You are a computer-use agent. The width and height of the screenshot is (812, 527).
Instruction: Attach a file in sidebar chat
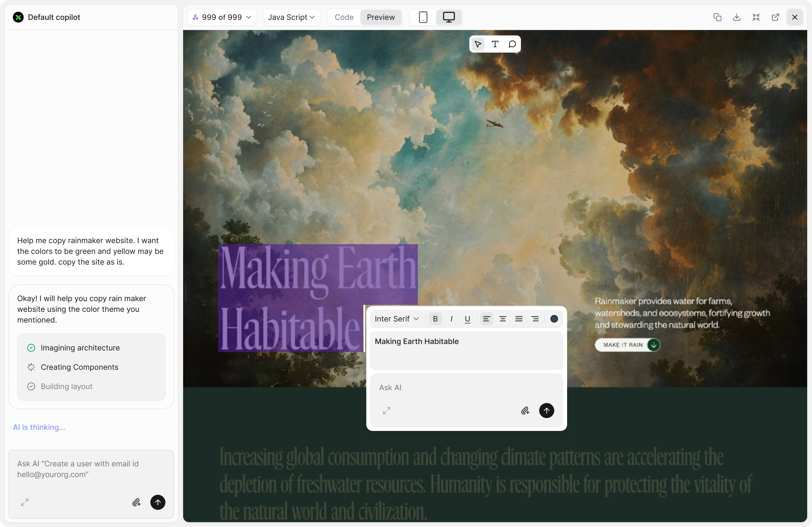[136, 502]
